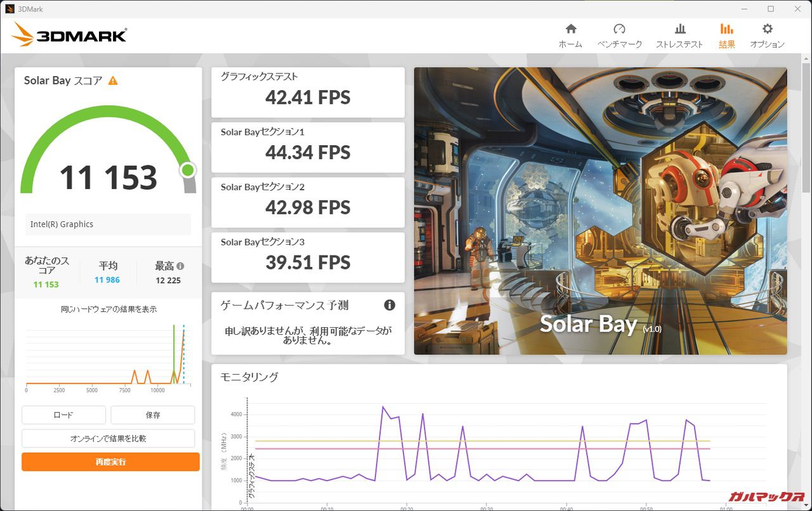Click the Intel(R) Graphics field
812x511 pixels.
(x=108, y=224)
